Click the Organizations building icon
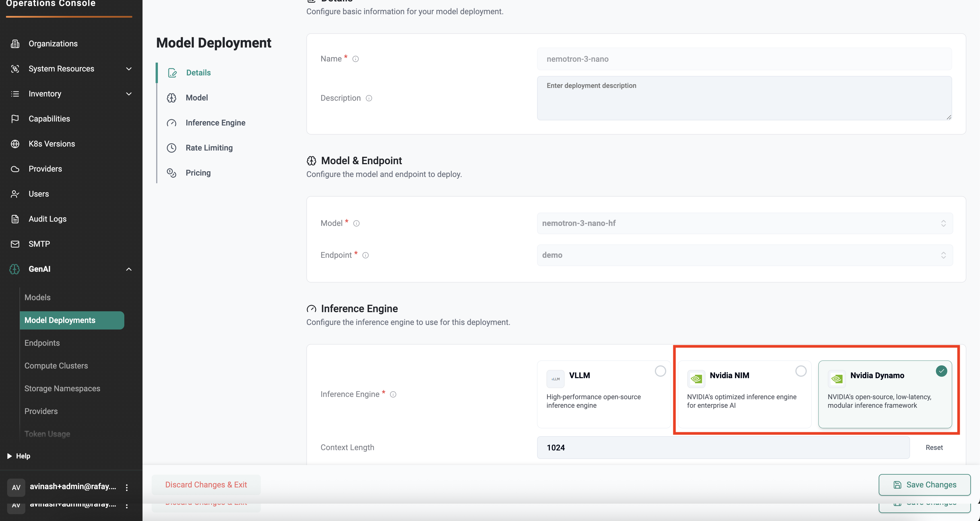The height and width of the screenshot is (521, 980). point(15,44)
